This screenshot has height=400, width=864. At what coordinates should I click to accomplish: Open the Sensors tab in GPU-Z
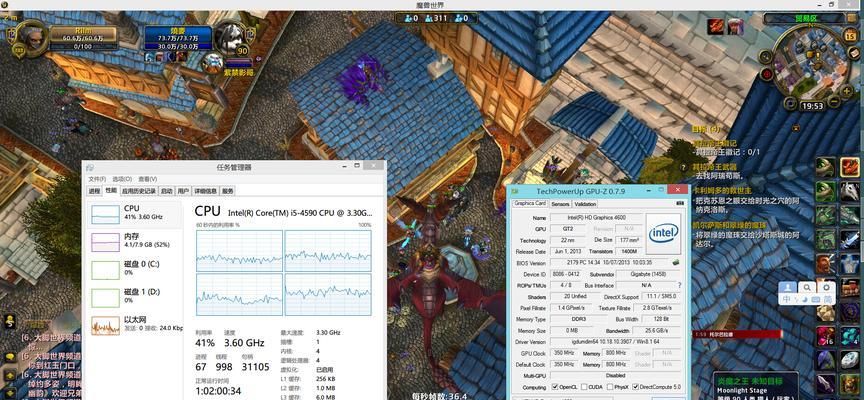560,204
